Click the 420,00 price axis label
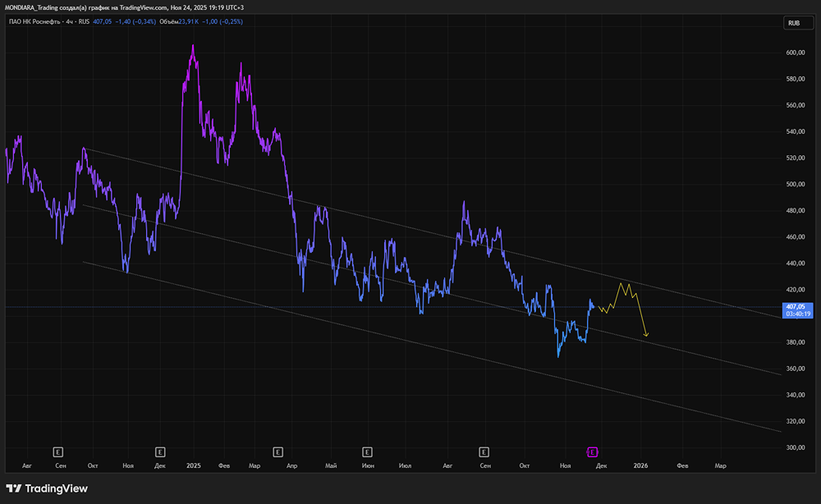 pos(795,290)
